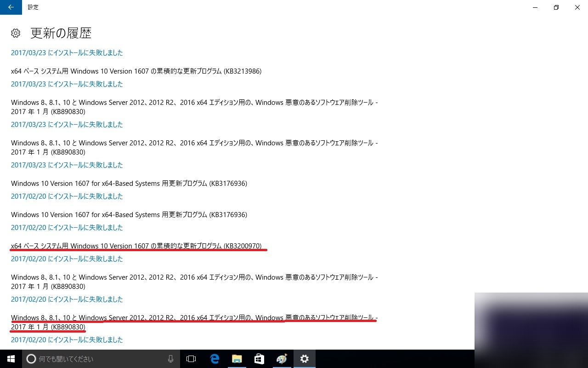Open File Explorer from the taskbar
This screenshot has height=368, width=588.
click(237, 359)
